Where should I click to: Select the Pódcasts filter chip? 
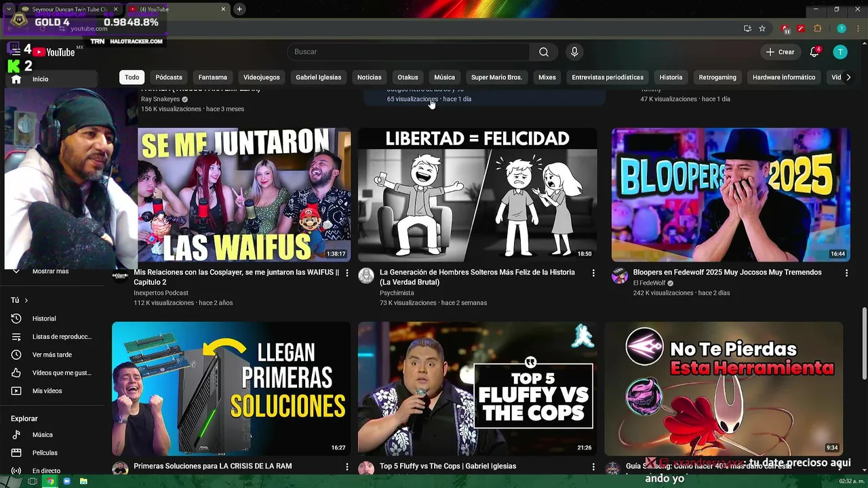[x=169, y=77]
